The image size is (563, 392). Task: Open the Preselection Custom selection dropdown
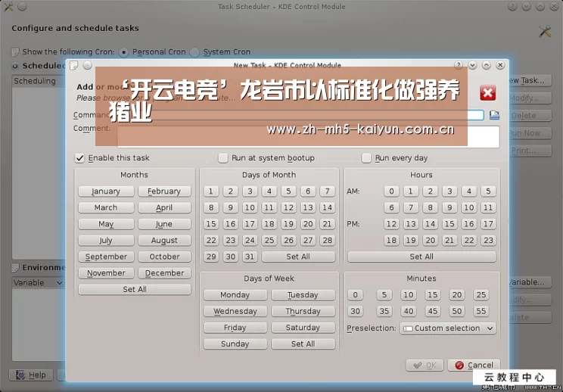(448, 328)
